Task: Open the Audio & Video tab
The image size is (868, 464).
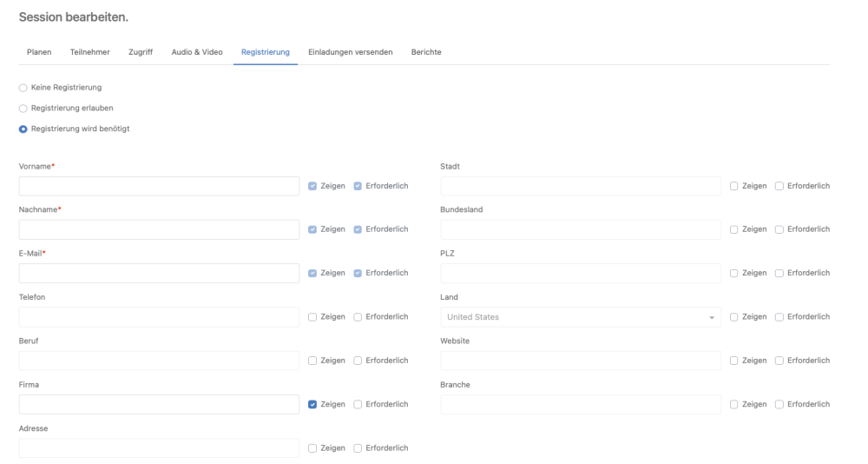Action: point(197,52)
